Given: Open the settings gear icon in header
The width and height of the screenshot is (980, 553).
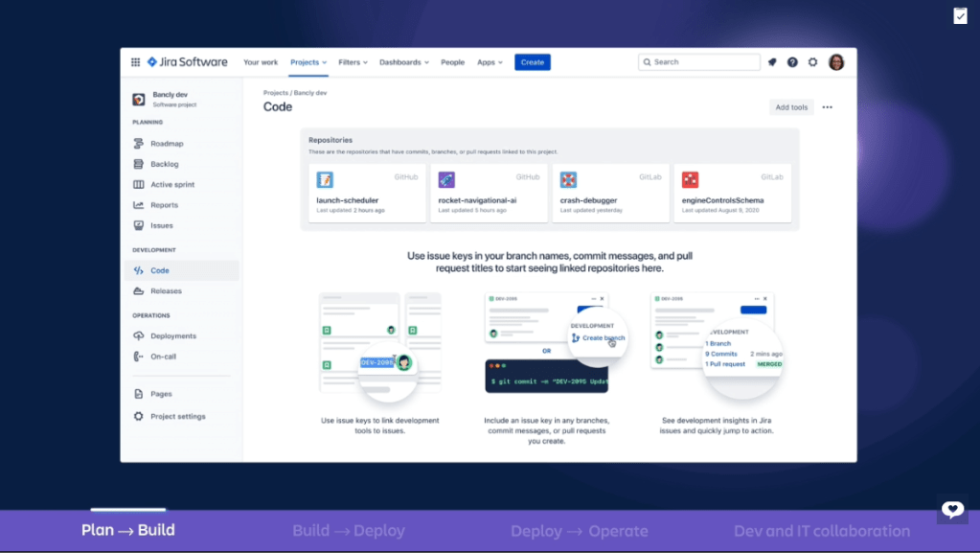Looking at the screenshot, I should pos(813,62).
